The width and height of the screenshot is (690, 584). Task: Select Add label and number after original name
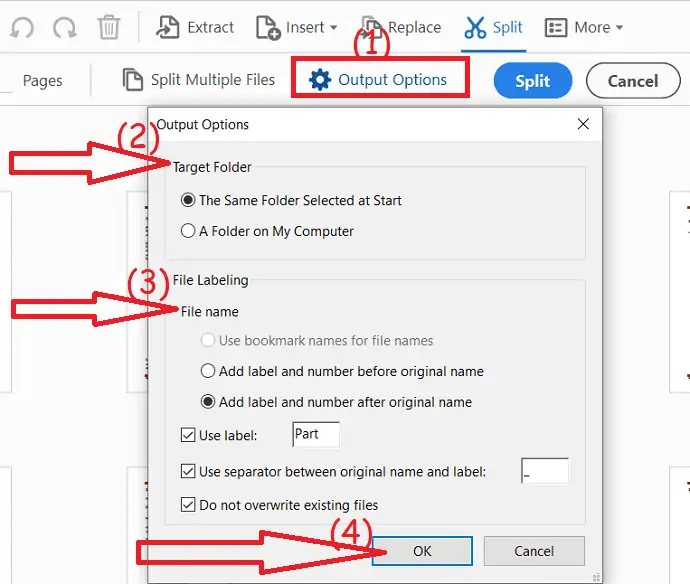[208, 402]
